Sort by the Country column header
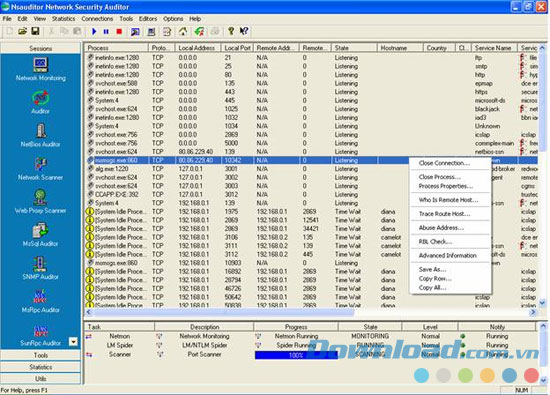Viewport: 550px width, 395px height. click(439, 48)
